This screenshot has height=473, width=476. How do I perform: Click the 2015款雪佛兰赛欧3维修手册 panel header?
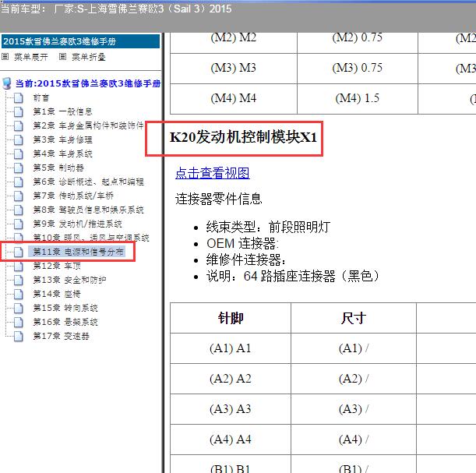[x=80, y=41]
